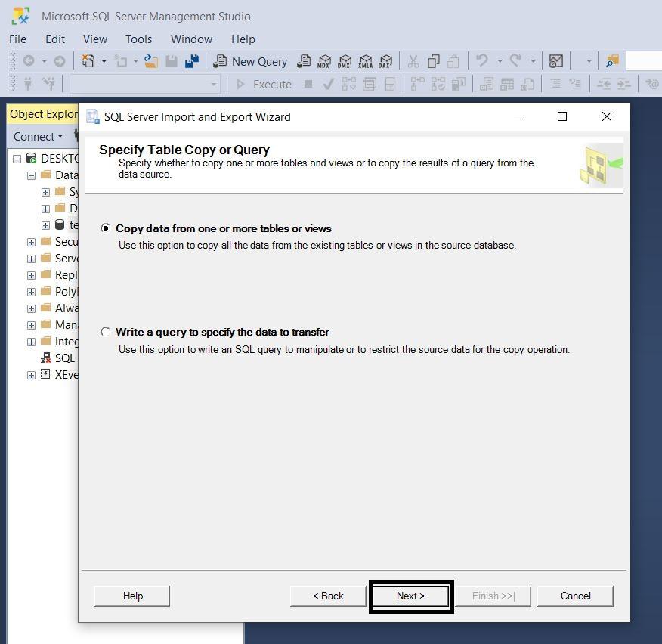Click the Redo arrow icon
This screenshot has height=644, width=662.
click(515, 60)
